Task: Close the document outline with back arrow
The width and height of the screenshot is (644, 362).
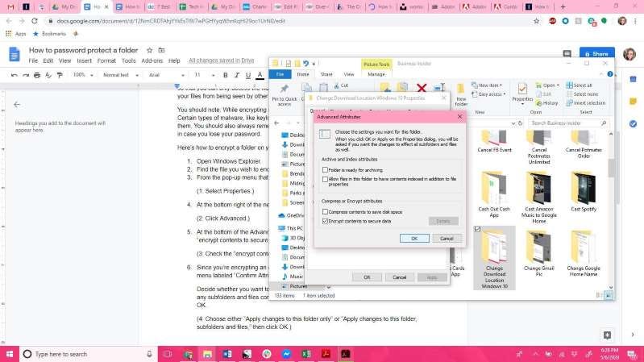Action: (x=17, y=105)
